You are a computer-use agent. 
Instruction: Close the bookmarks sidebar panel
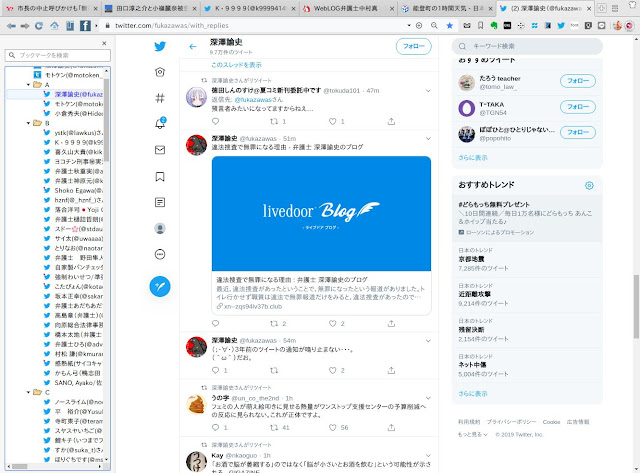[x=104, y=43]
